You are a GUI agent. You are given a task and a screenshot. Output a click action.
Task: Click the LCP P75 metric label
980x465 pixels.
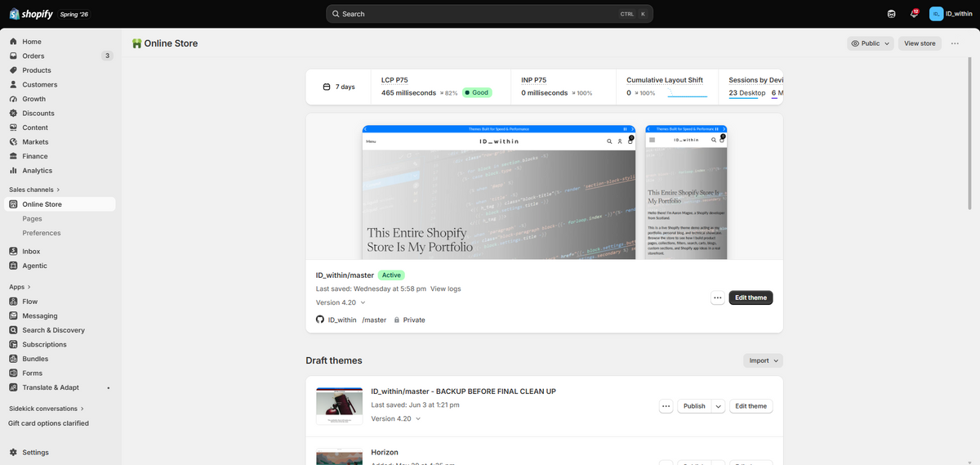pos(394,80)
